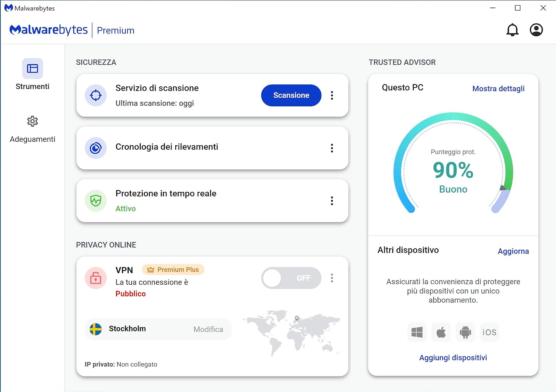Screen dimensions: 556x392
Task: Select the iOS platform icon
Action: pos(489,332)
